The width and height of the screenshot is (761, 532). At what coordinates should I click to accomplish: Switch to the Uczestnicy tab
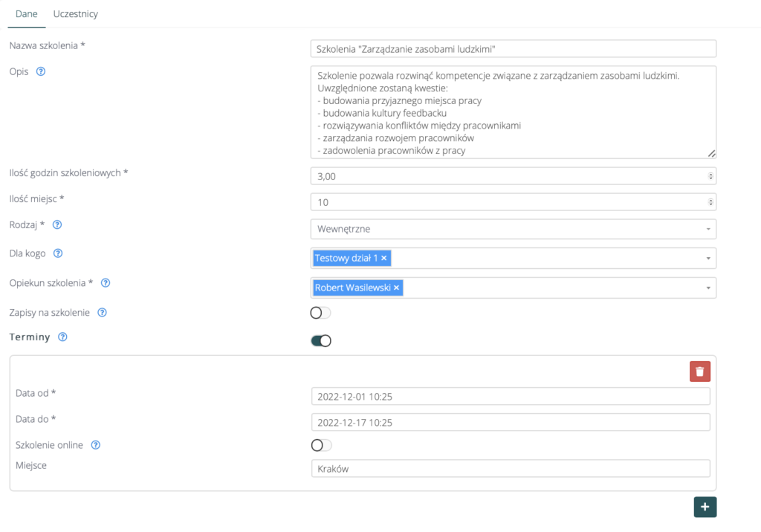pyautogui.click(x=75, y=14)
